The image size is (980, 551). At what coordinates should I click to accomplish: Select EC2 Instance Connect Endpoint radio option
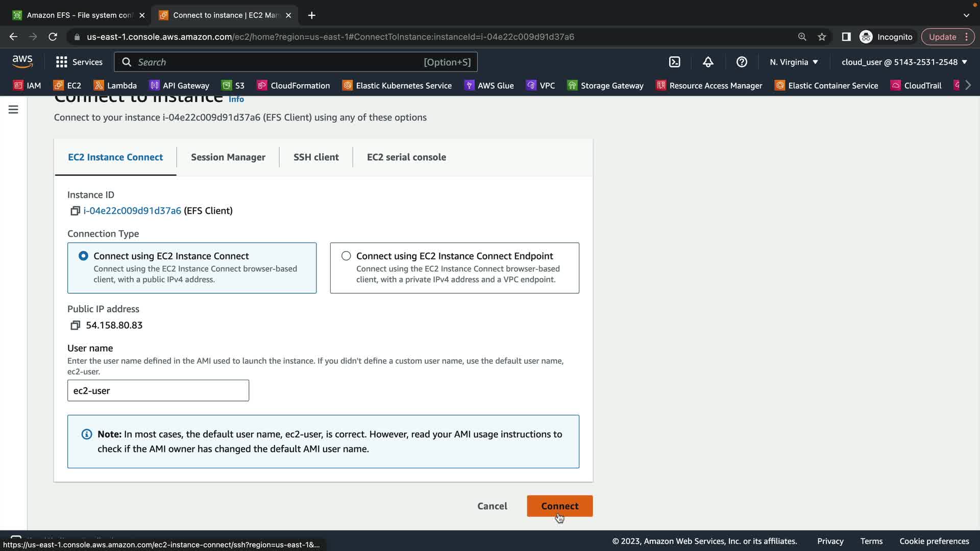[346, 256]
